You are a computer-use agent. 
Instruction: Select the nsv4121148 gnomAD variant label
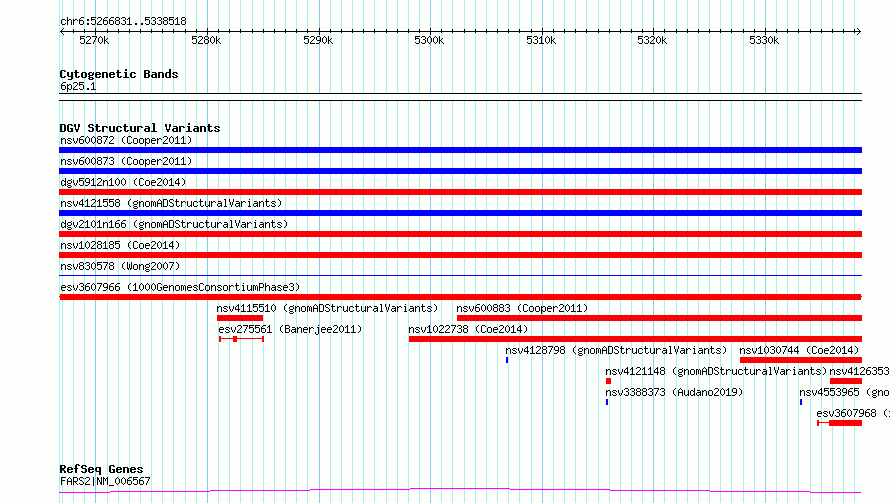point(716,371)
